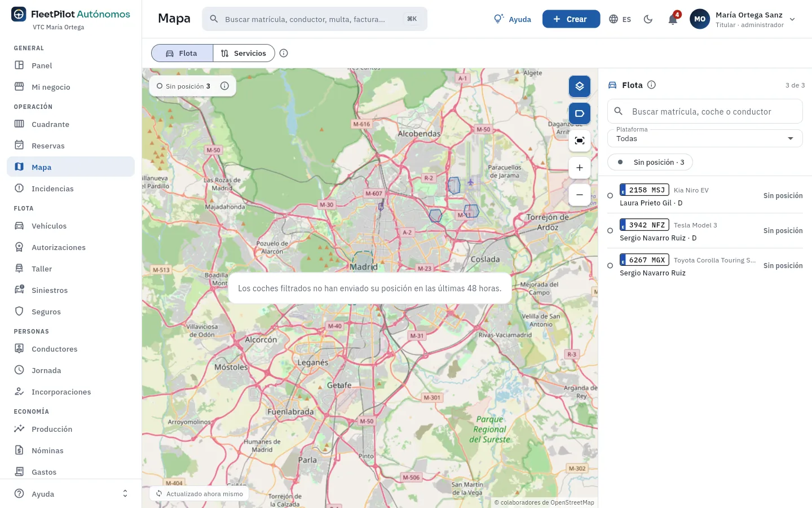Viewport: 812px width, 508px height.
Task: Select vehicle 6267 MGX Toyota Corolla
Action: pos(705,266)
